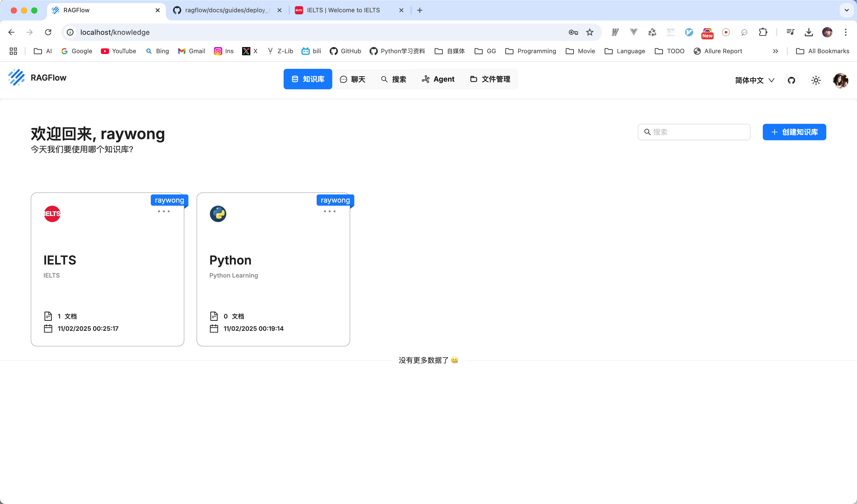The width and height of the screenshot is (857, 504).
Task: Bookmark this page with star icon
Action: coord(590,32)
